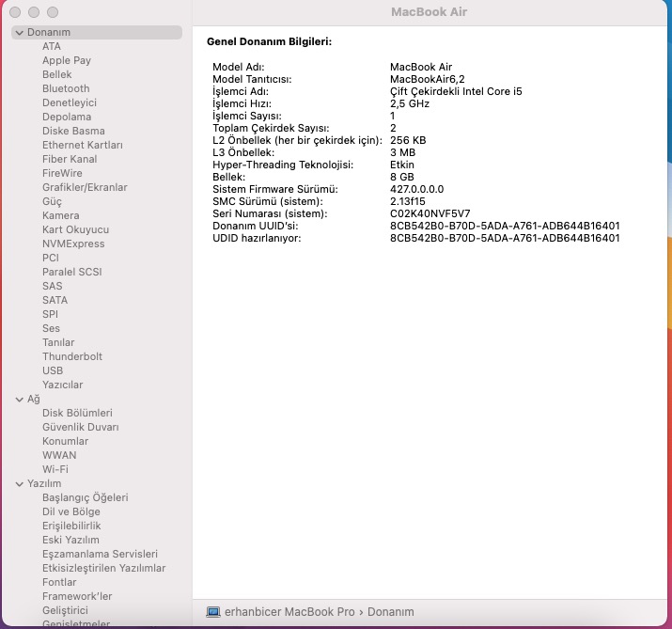
Task: Select Thunderbolt in the hardware list
Action: [72, 356]
